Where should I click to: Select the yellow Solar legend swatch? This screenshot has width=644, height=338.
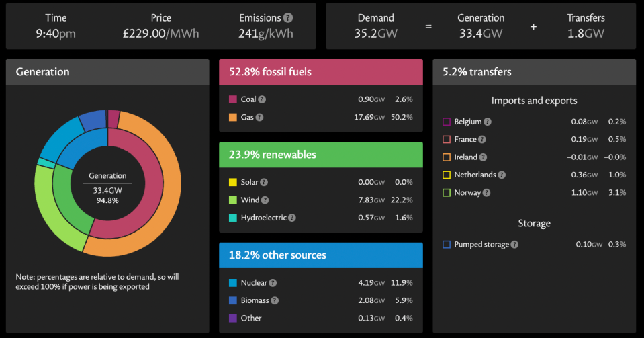233,183
